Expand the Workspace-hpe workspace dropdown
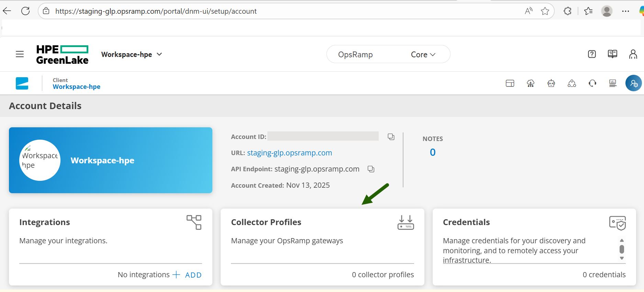 pos(131,54)
